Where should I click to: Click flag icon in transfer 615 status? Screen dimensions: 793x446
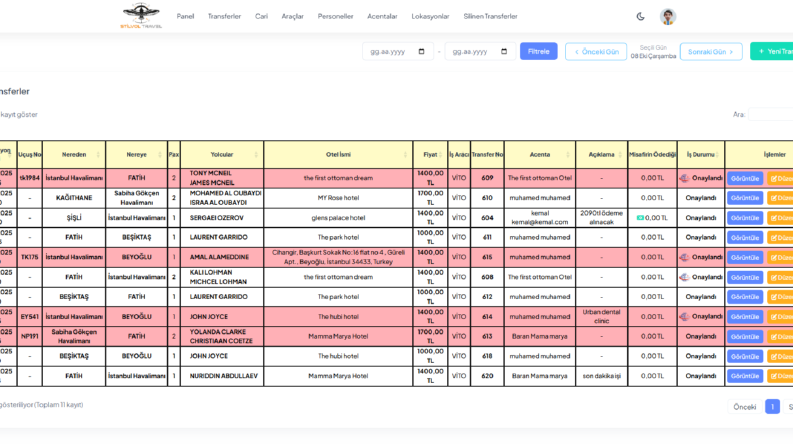684,257
